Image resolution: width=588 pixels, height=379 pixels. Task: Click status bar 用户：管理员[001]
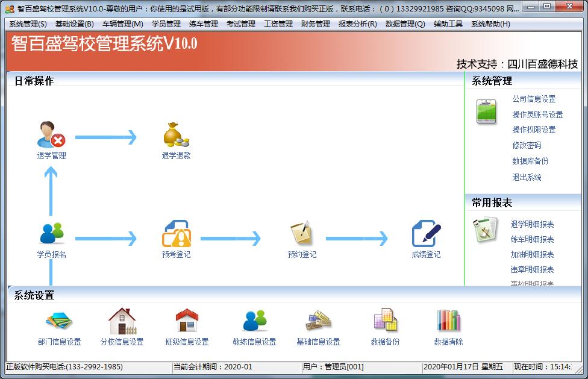(x=333, y=366)
